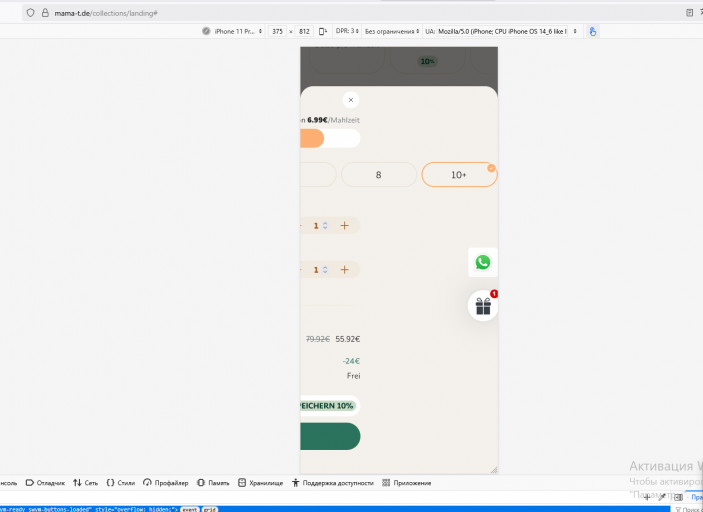
Task: Switch to the Хранилище tab
Action: click(260, 483)
